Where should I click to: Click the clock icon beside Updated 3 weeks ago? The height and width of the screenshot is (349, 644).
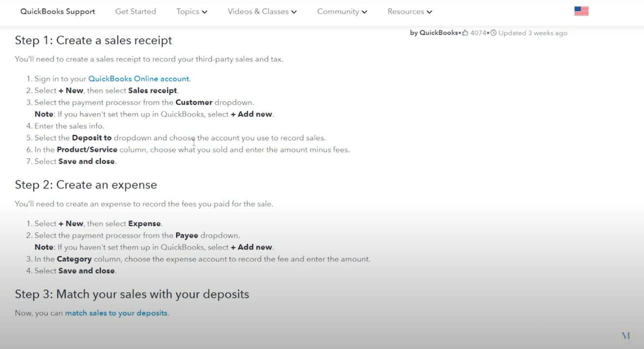(x=493, y=33)
